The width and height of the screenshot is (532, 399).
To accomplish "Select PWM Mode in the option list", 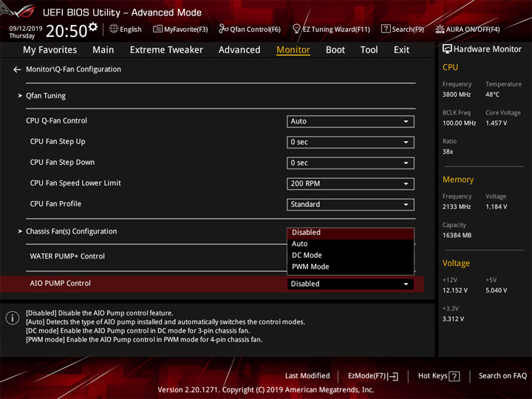I will pos(350,267).
